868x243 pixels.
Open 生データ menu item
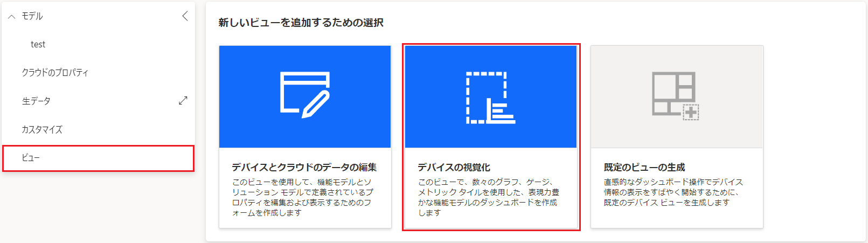[36, 101]
